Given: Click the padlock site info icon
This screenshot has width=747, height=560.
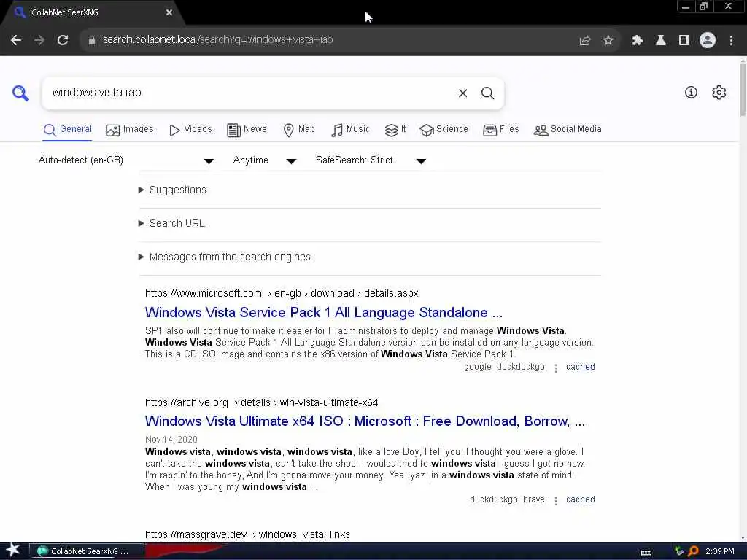Looking at the screenshot, I should tap(91, 40).
